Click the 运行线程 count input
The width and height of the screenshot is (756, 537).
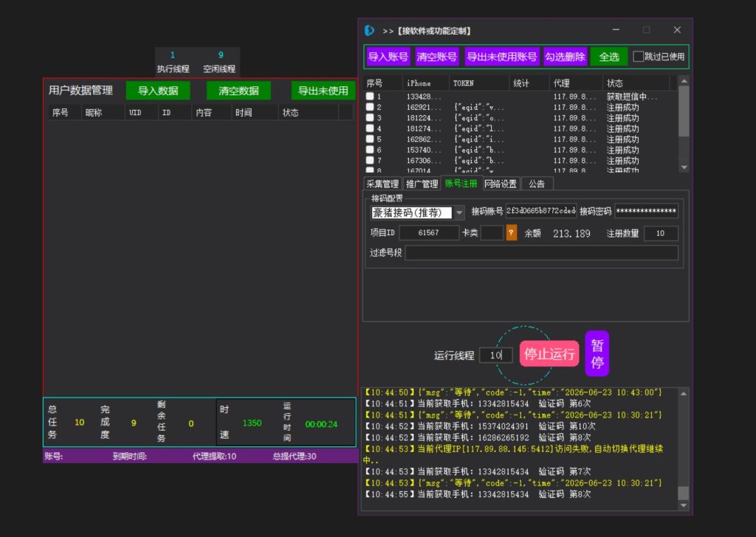[495, 355]
